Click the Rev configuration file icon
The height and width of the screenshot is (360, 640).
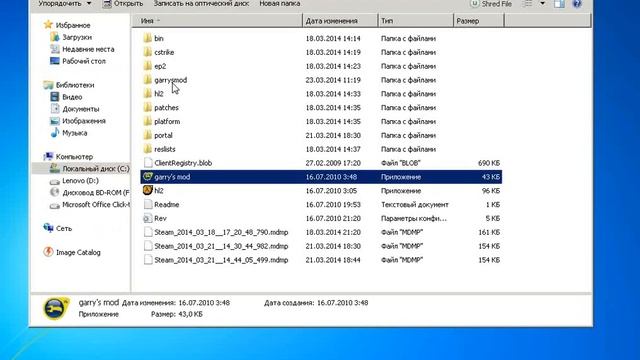point(148,218)
